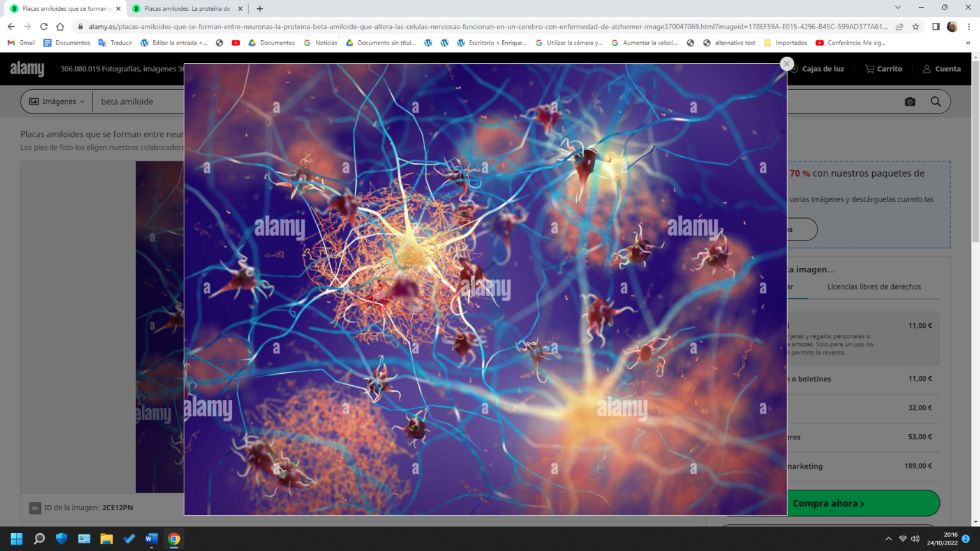This screenshot has width=980, height=551.
Task: Open the Noticias bookmark
Action: pos(320,43)
